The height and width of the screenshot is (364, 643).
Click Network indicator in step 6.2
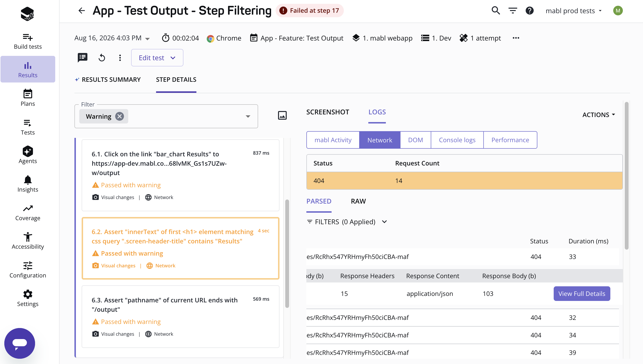tap(161, 266)
